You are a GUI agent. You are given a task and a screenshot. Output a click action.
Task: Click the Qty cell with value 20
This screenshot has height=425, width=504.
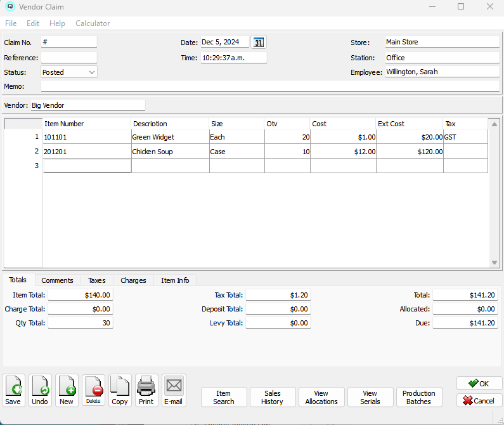click(x=287, y=137)
